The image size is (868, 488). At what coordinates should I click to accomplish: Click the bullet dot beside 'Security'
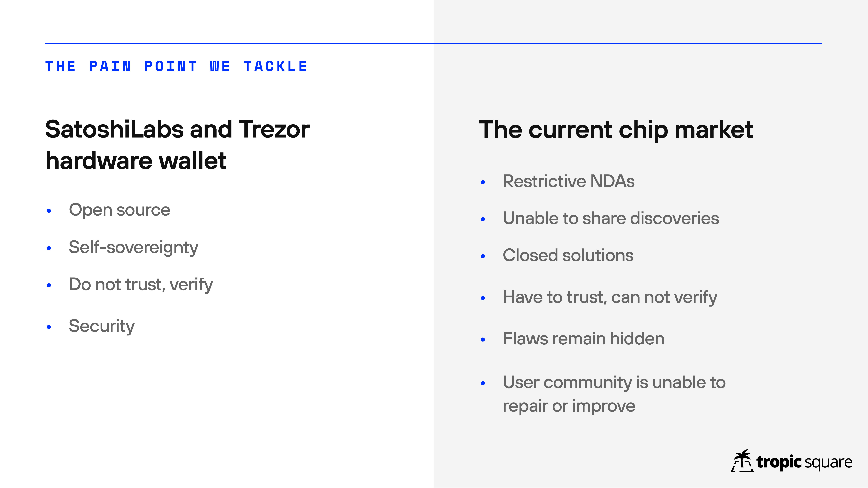point(49,327)
